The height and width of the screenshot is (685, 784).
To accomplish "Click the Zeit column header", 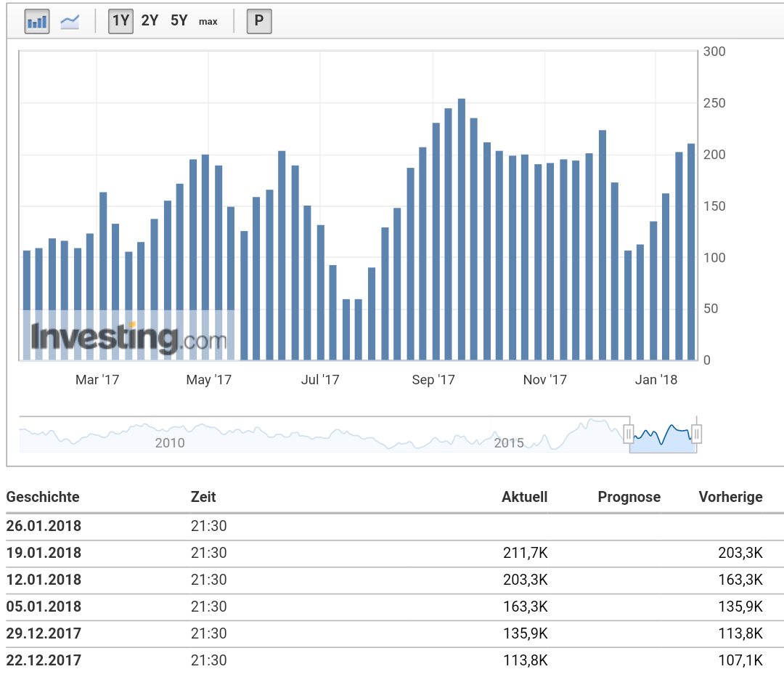I will point(203,497).
